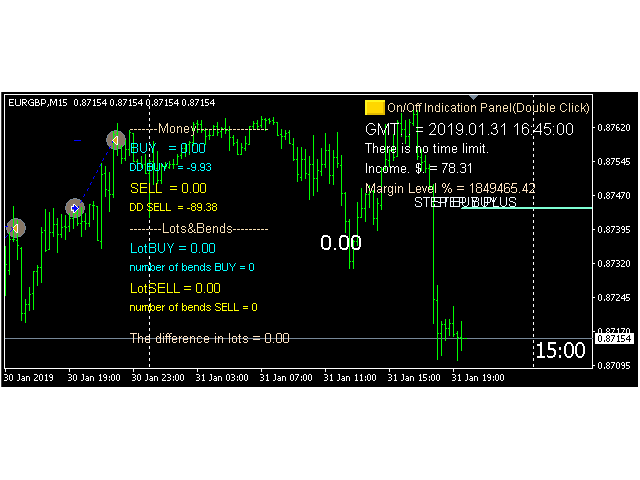Click 'number of bends BUY = 0'
The height and width of the screenshot is (480, 640).
point(192,267)
